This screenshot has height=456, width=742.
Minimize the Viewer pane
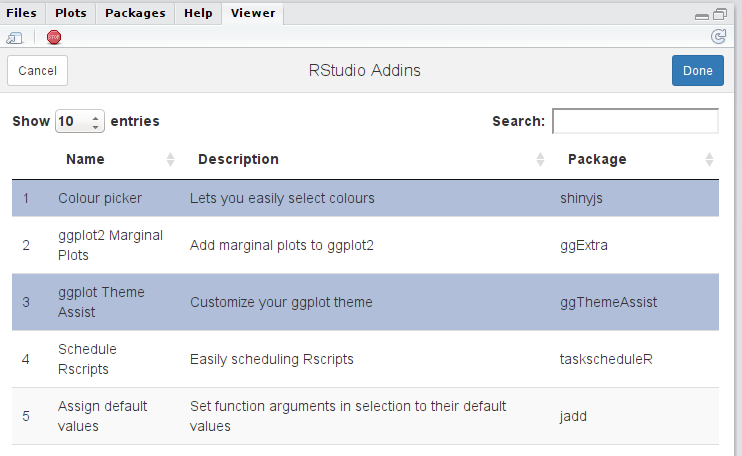pyautogui.click(x=702, y=15)
